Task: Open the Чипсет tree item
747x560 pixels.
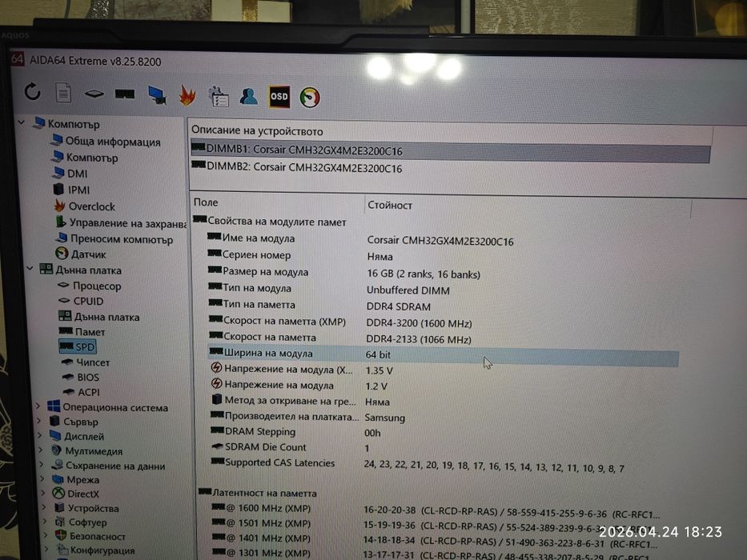Action: pyautogui.click(x=86, y=362)
